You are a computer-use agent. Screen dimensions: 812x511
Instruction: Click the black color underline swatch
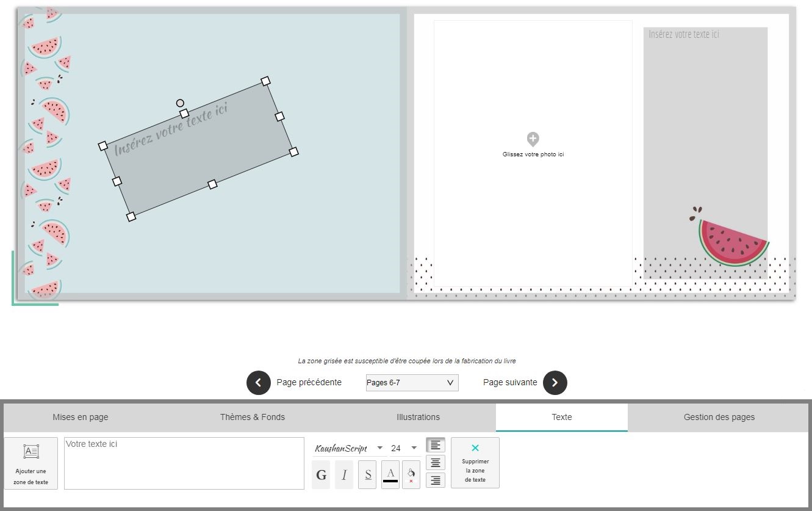[390, 480]
